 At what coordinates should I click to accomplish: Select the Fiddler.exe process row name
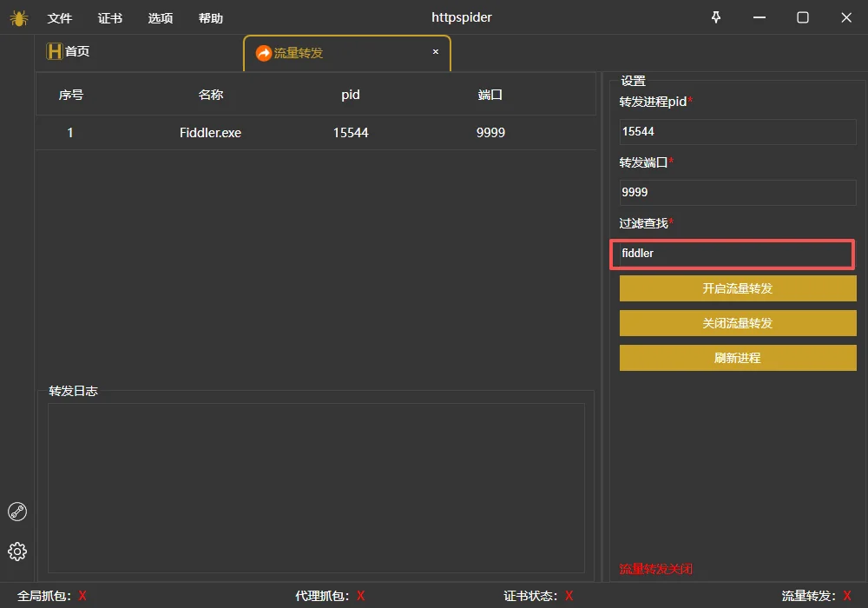tap(210, 132)
